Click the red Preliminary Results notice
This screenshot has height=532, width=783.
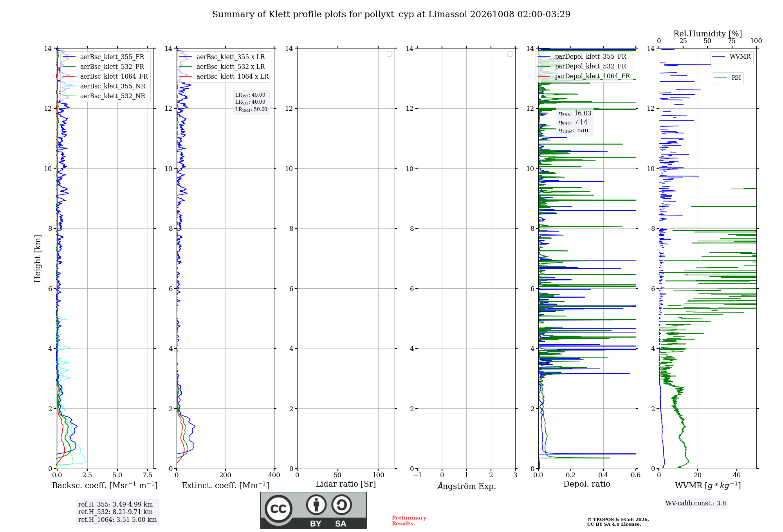pyautogui.click(x=409, y=521)
